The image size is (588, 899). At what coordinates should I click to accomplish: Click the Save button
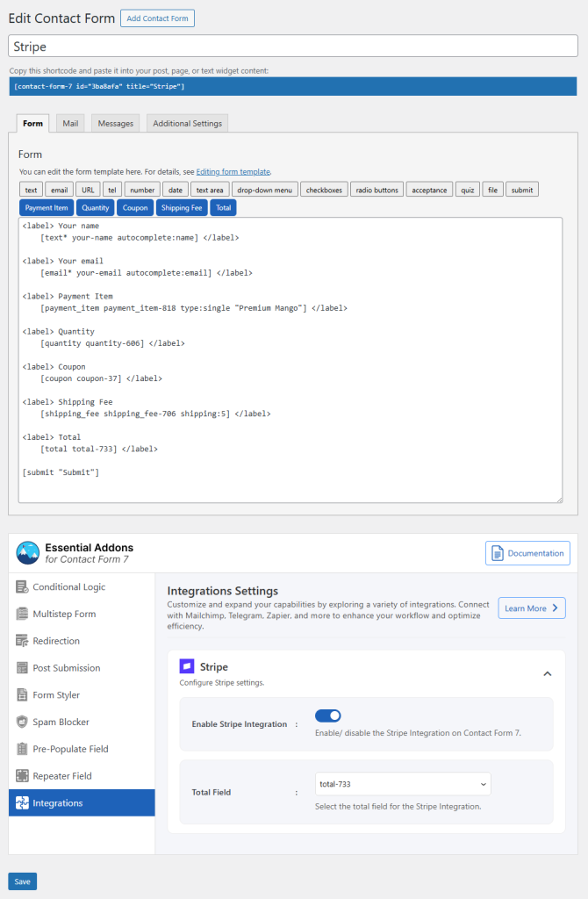point(22,881)
